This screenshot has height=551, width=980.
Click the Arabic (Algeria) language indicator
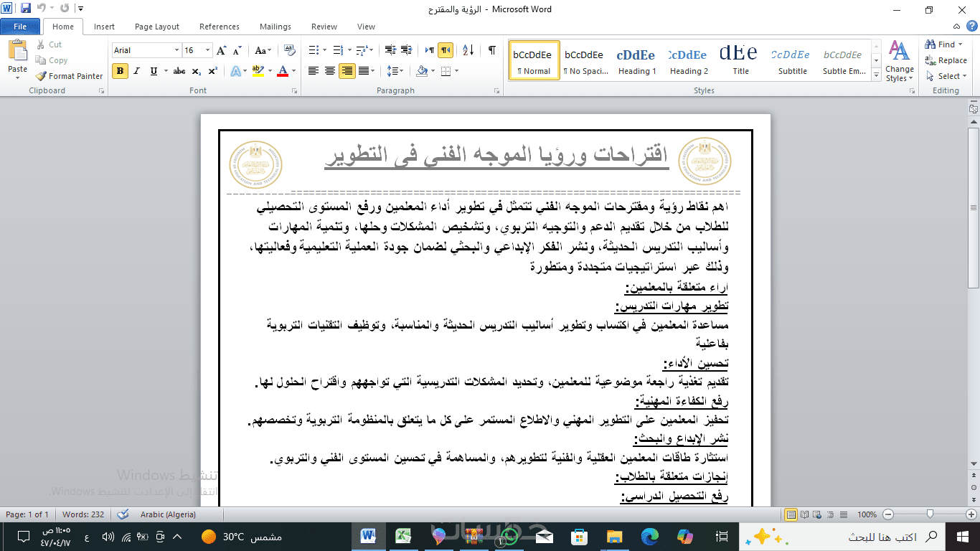[168, 514]
